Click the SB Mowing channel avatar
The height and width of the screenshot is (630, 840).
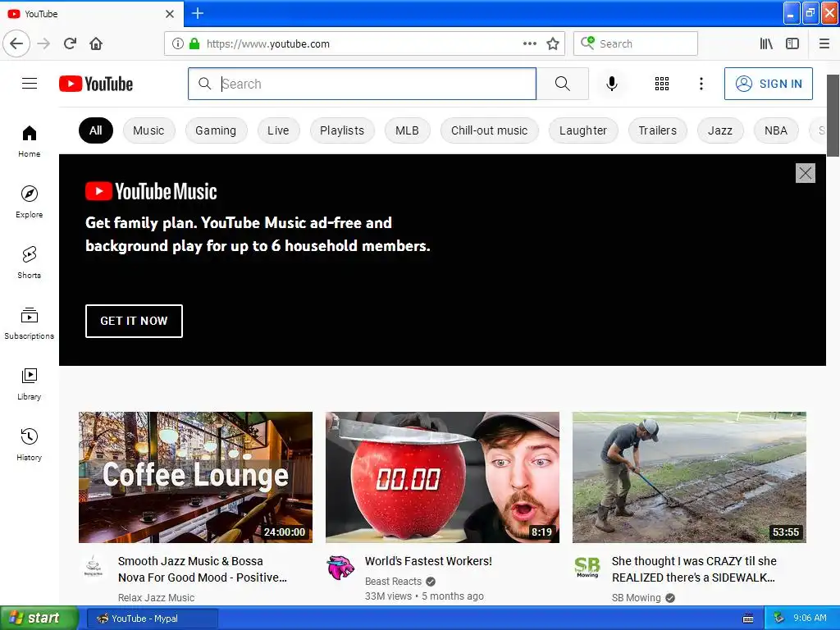[587, 568]
